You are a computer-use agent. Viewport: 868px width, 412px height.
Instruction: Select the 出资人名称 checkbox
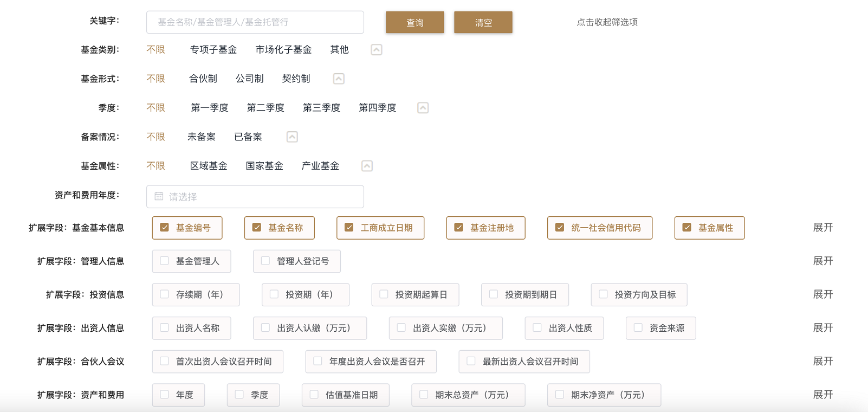click(x=164, y=327)
